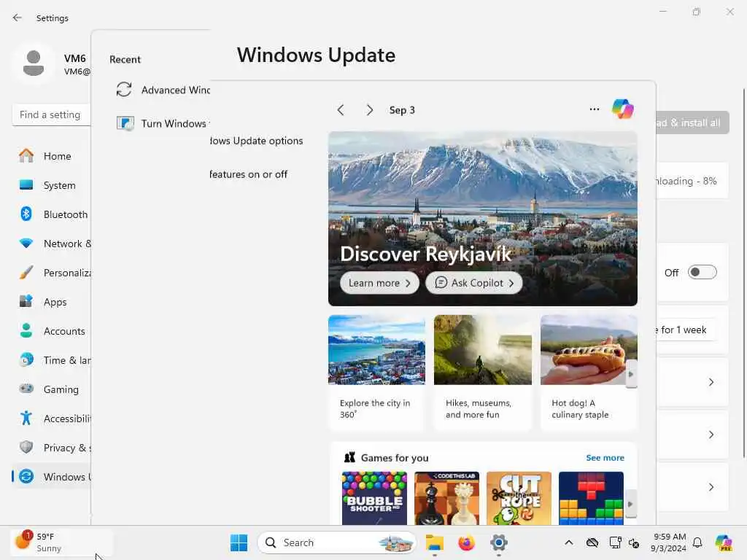Click the Discover Reykjavík hero image
Viewport: 747px width, 560px height.
click(x=483, y=219)
